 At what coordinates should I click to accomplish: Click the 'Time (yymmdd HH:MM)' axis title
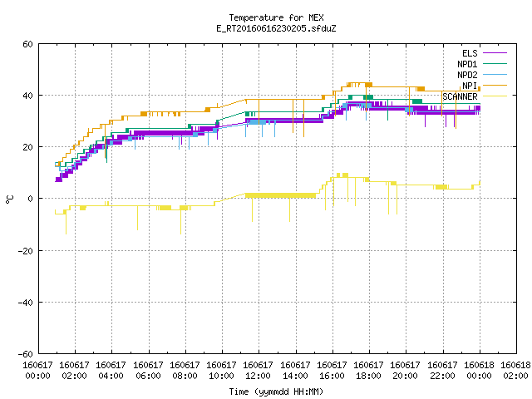[276, 392]
